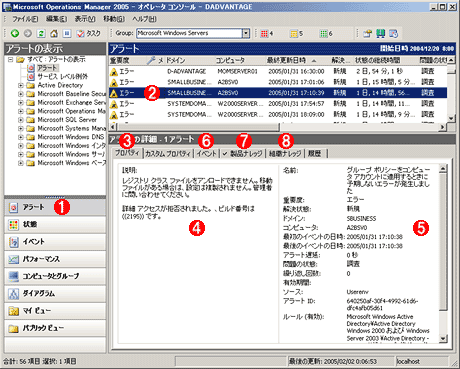Expand the Microsoft Exchange Server tree node

[x=21, y=103]
